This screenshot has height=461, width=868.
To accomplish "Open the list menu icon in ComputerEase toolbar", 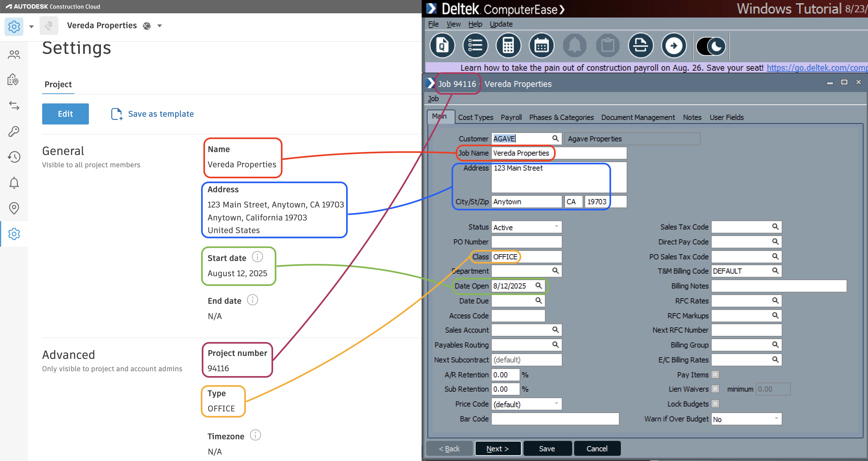I will [475, 45].
